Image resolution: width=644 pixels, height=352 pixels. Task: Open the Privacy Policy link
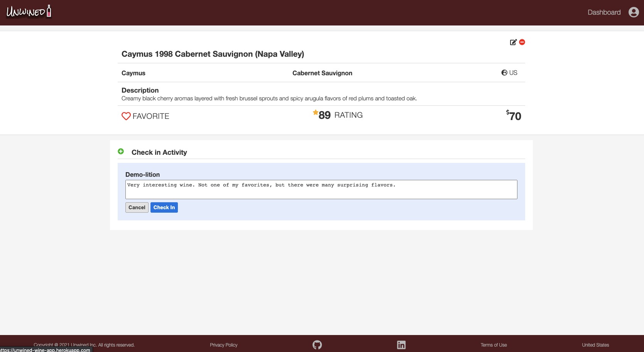point(224,345)
